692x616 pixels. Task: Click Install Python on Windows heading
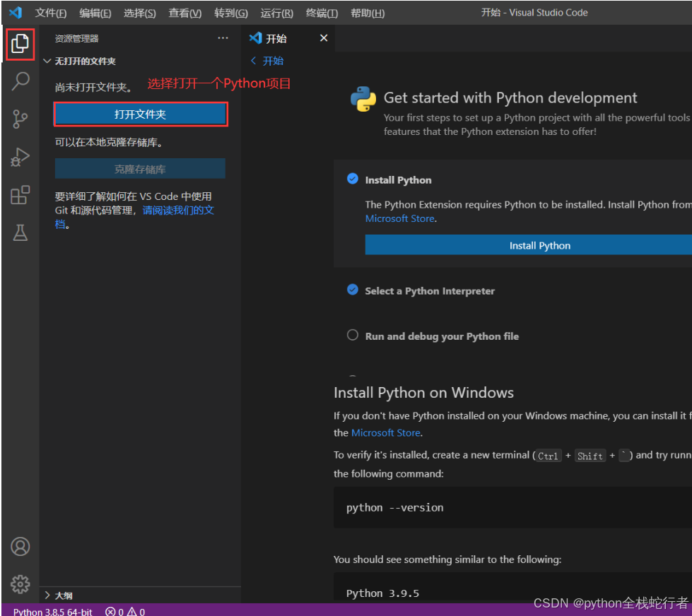point(423,393)
